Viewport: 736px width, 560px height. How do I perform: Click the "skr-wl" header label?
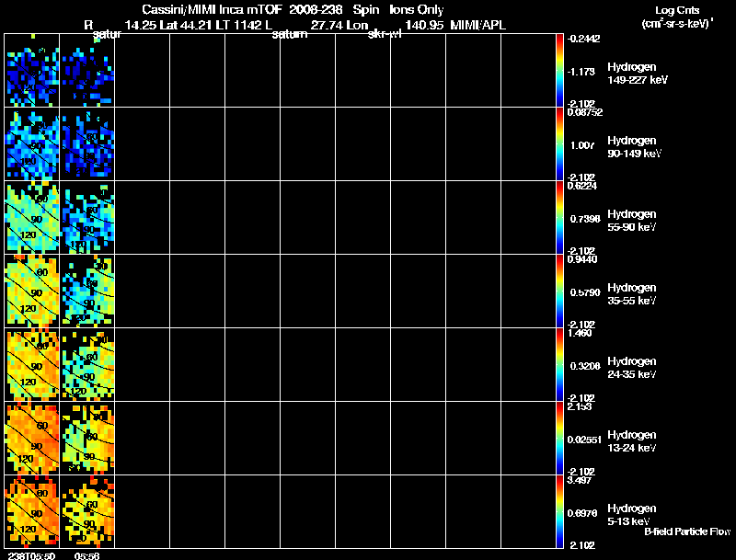[385, 34]
